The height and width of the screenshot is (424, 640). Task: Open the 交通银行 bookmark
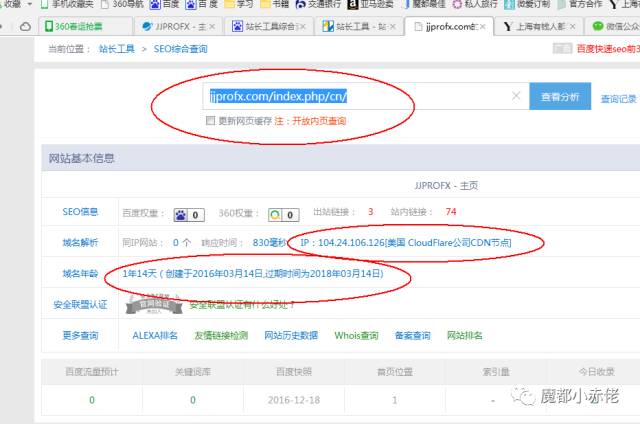tap(318, 4)
